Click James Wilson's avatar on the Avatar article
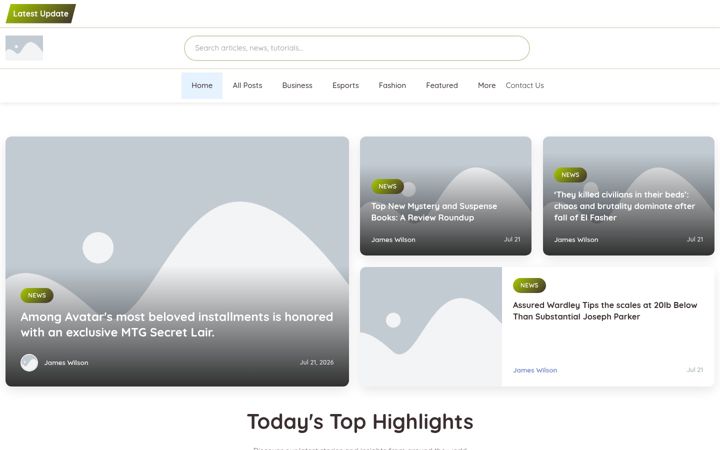Viewport: 720px width, 450px height. (x=29, y=363)
